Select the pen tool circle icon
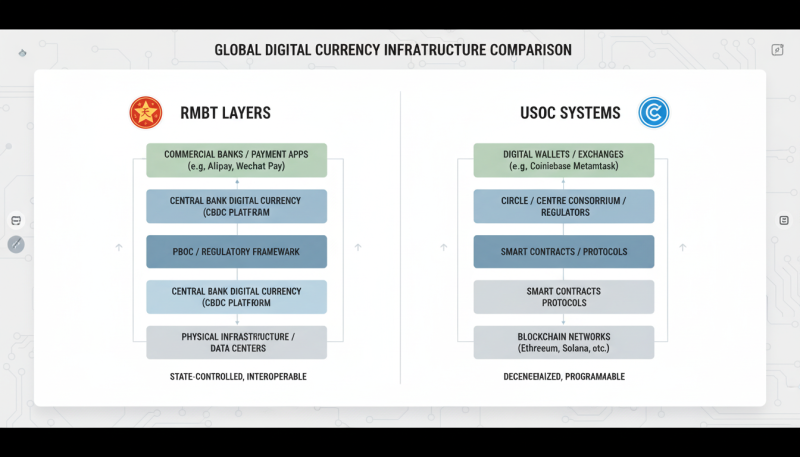The image size is (800, 457). (16, 244)
